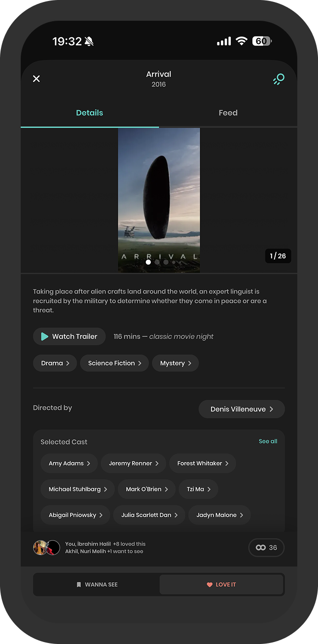The height and width of the screenshot is (644, 318).
Task: Open the Arrival poster image
Action: pyautogui.click(x=159, y=200)
